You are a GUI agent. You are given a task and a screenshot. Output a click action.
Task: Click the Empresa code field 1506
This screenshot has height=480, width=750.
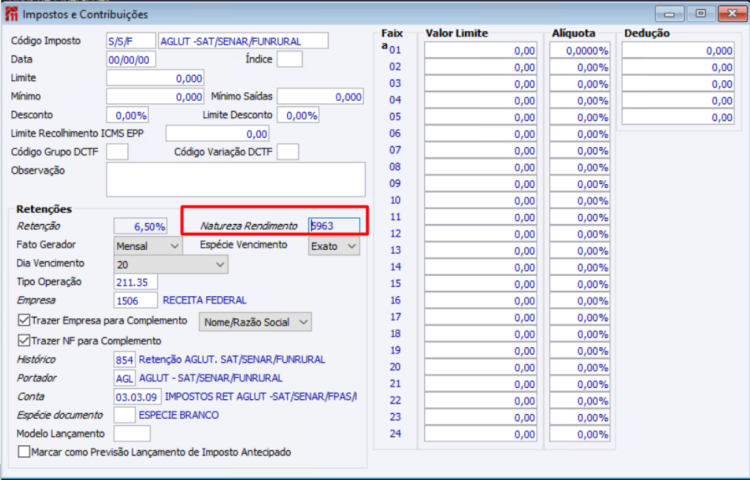(136, 300)
